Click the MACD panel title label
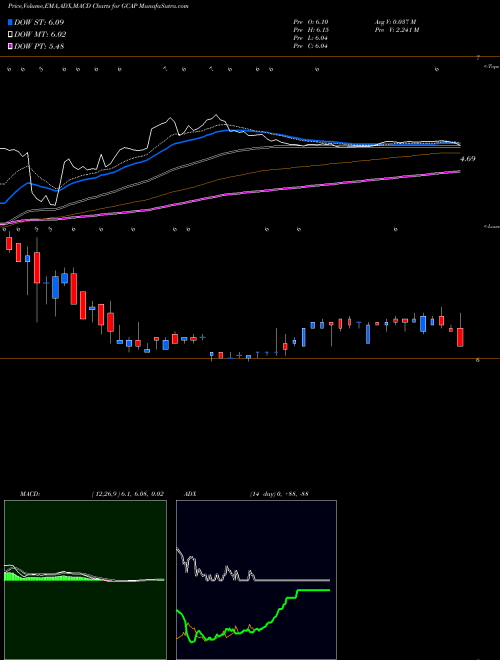The image size is (500, 660). (30, 494)
